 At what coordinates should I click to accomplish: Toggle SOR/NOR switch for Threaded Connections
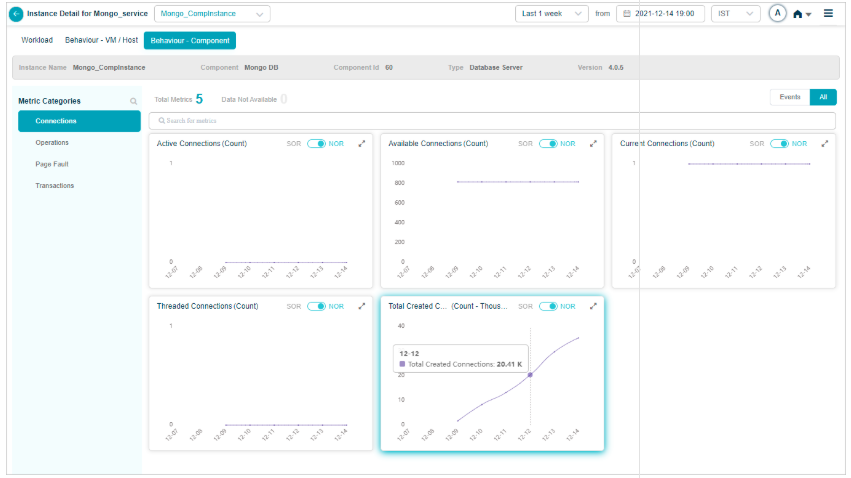[316, 306]
